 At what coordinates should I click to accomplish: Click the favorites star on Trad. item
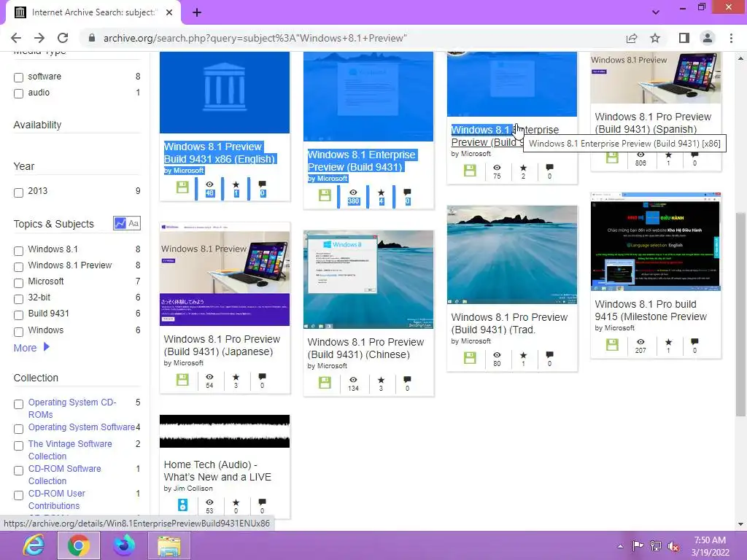click(x=523, y=355)
